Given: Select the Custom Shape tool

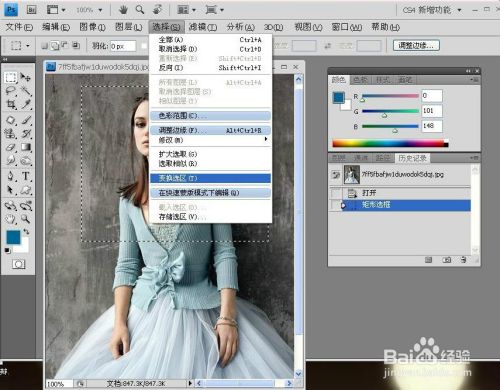Looking at the screenshot, I should tap(26, 190).
